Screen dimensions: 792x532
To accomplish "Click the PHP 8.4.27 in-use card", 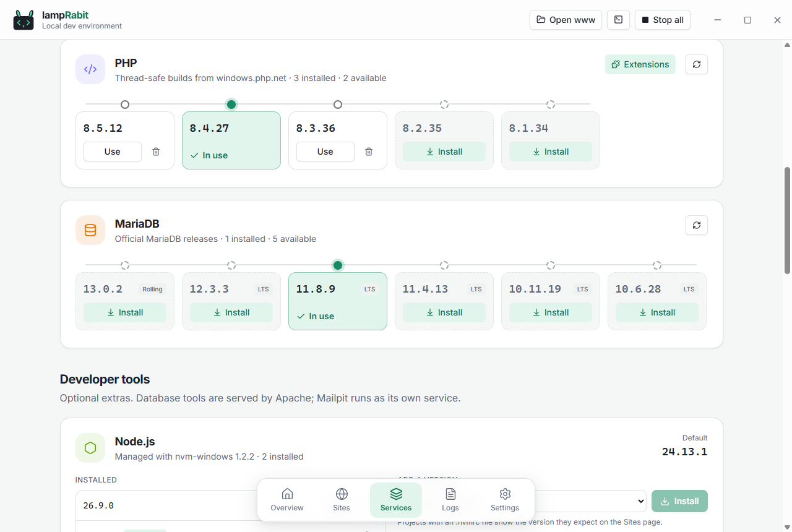I will (x=231, y=140).
